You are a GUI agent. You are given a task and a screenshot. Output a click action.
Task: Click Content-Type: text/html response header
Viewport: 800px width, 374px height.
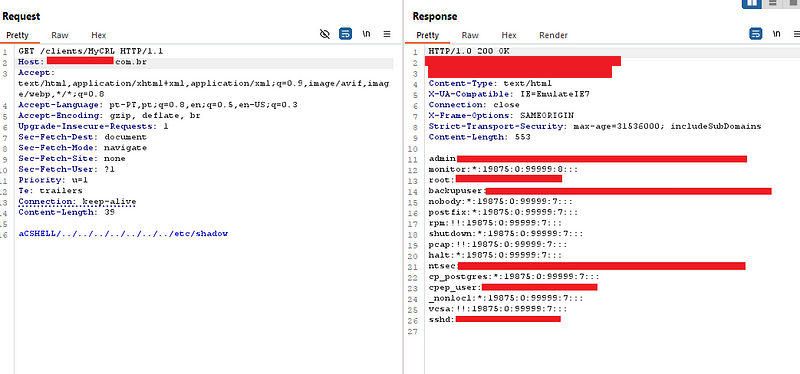(x=490, y=83)
